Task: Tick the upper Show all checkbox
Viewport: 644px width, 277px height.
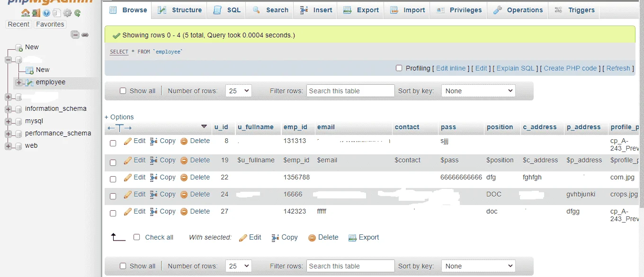Action: [x=123, y=91]
